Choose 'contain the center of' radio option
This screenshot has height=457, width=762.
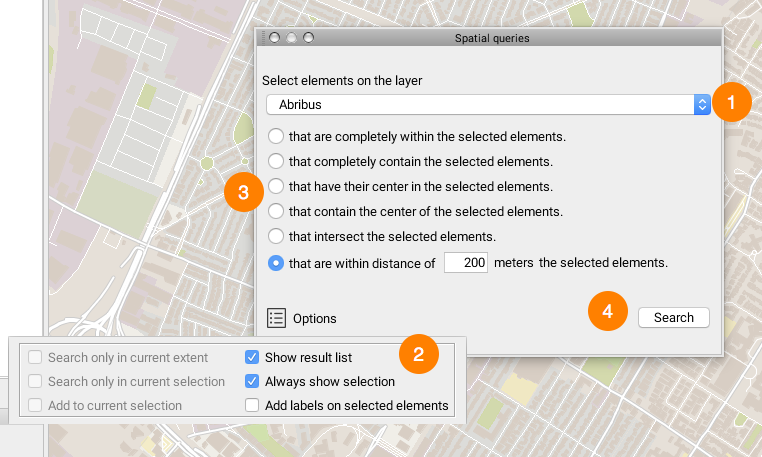coord(275,212)
